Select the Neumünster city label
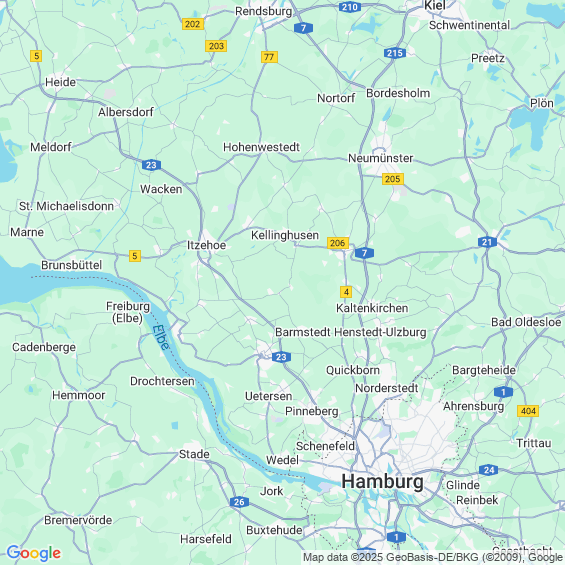The height and width of the screenshot is (565, 565). (x=381, y=158)
